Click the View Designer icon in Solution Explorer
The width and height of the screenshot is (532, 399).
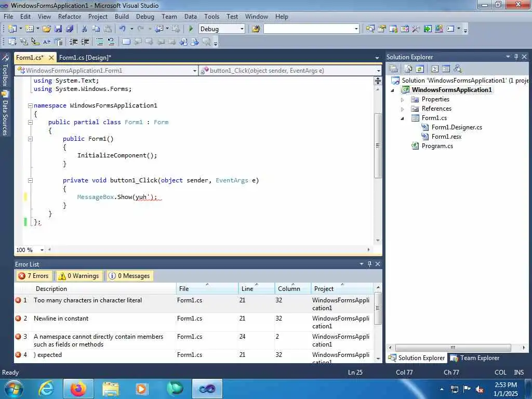446,69
